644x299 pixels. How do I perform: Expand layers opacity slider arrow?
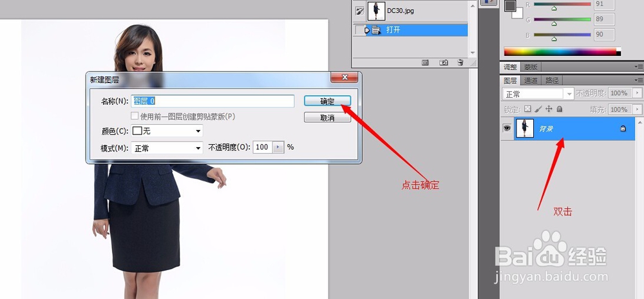tap(638, 93)
